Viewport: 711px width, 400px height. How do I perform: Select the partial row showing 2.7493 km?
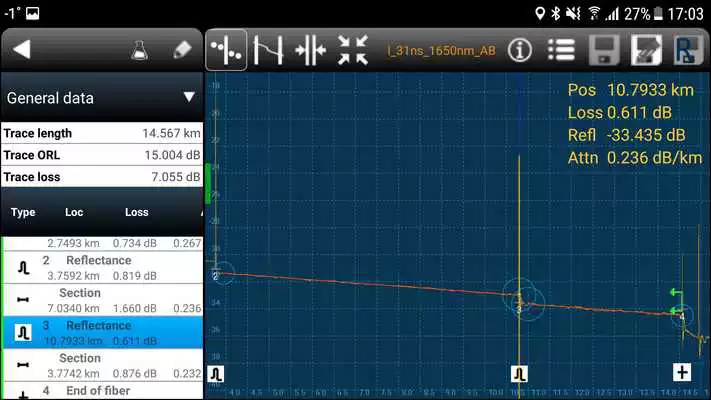click(102, 244)
